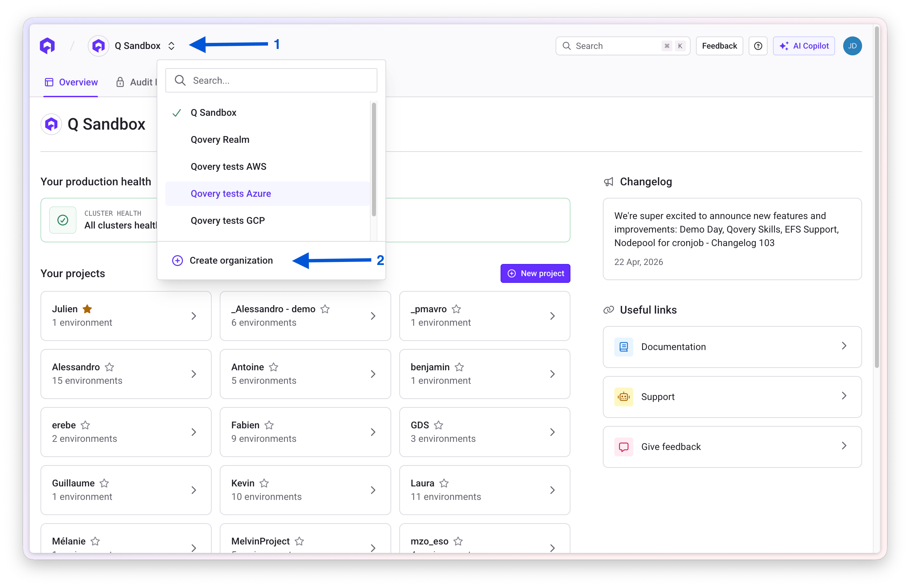Star the Antoine project
The image size is (910, 588).
coord(273,367)
